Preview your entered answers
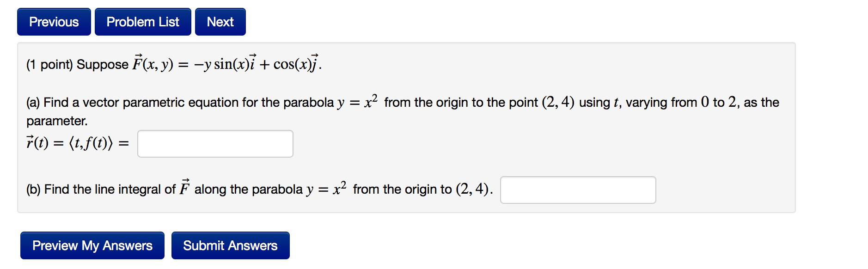 click(x=92, y=245)
